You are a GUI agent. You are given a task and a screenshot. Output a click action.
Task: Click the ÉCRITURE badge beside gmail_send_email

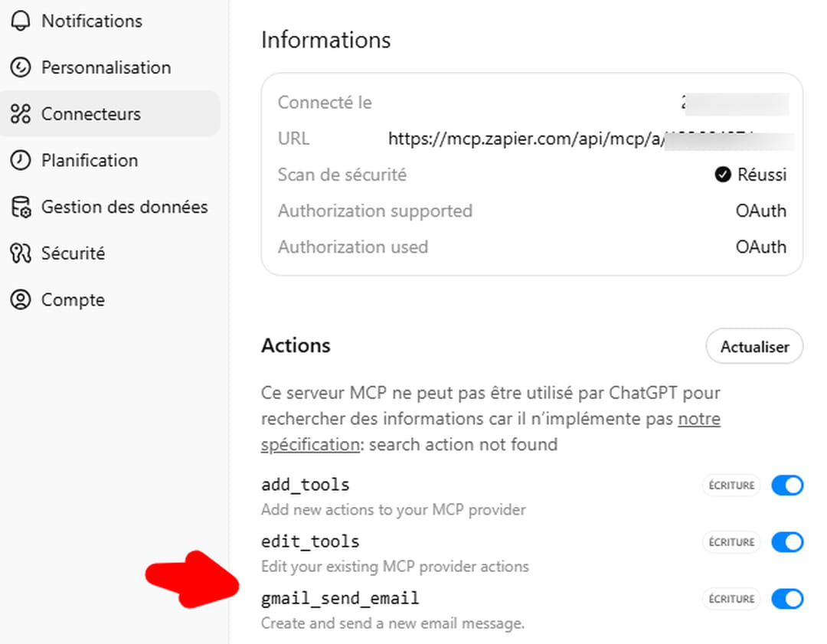731,599
